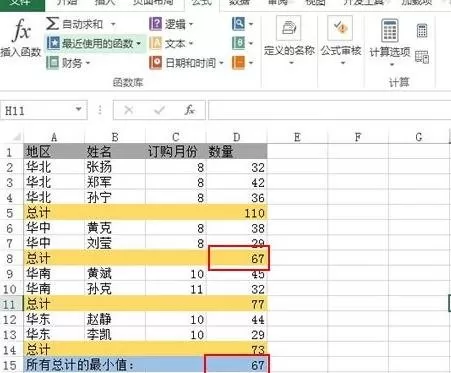This screenshot has width=451, height=373.
Task: Click cell D15 showing minimum 67
Action: click(237, 365)
